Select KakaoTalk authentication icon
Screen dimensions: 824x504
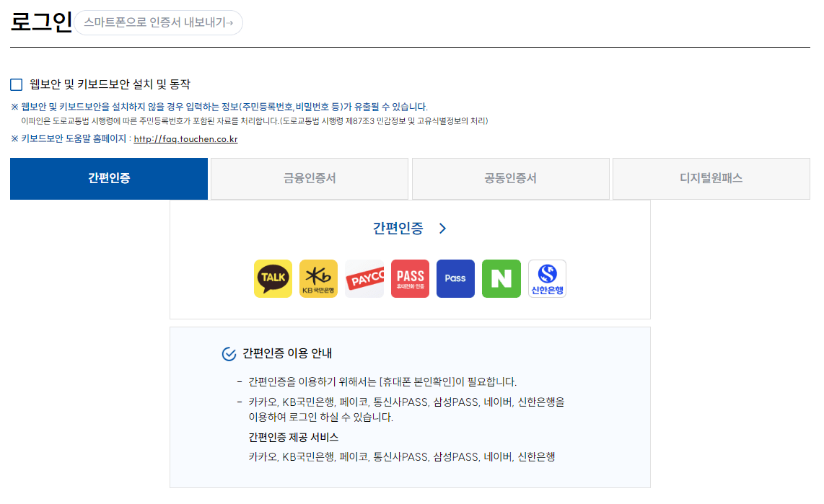(x=273, y=278)
